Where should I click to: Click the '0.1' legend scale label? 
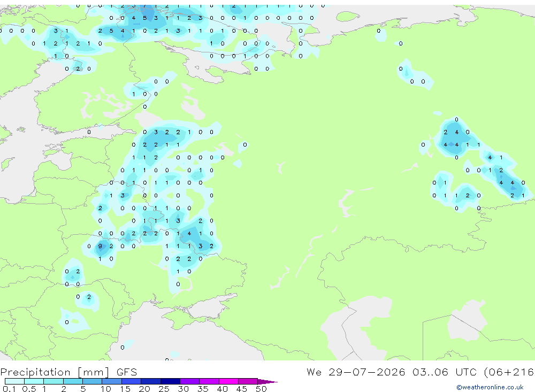coord(9,389)
